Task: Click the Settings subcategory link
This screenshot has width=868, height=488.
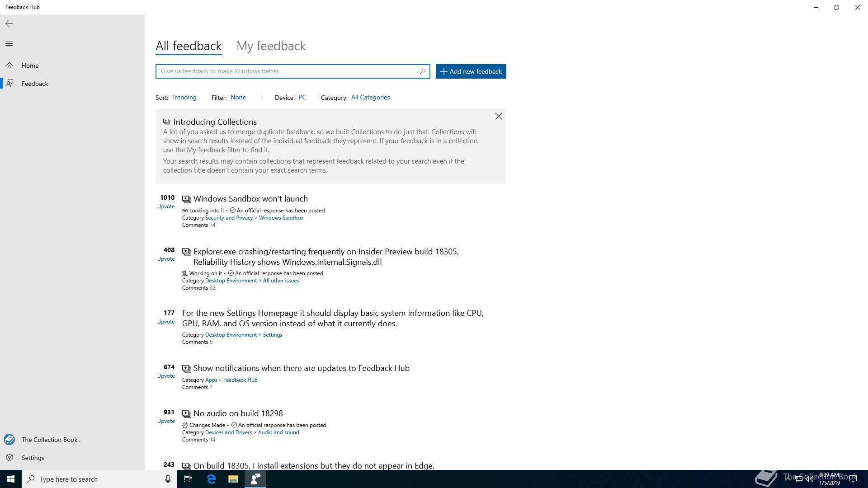Action: (x=273, y=335)
